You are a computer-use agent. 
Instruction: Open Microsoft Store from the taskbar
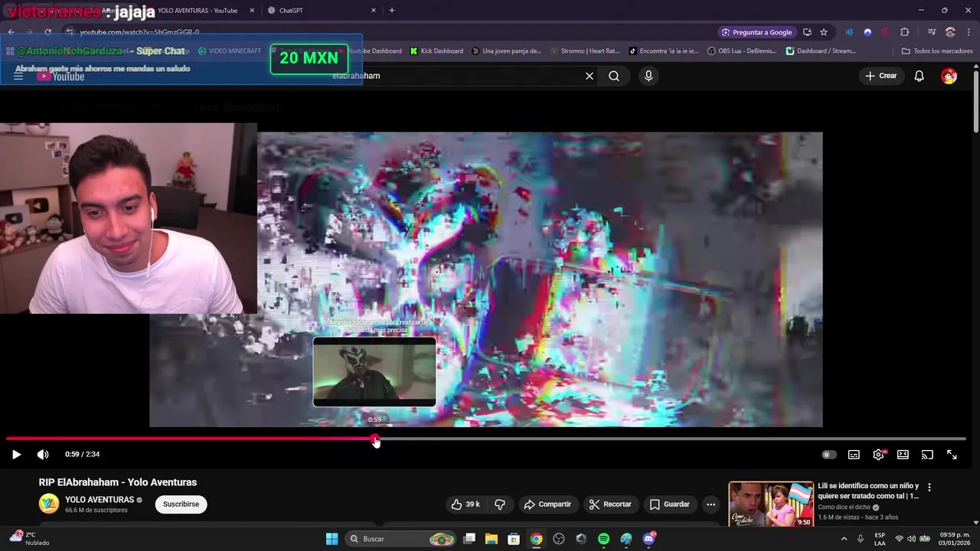pyautogui.click(x=514, y=539)
